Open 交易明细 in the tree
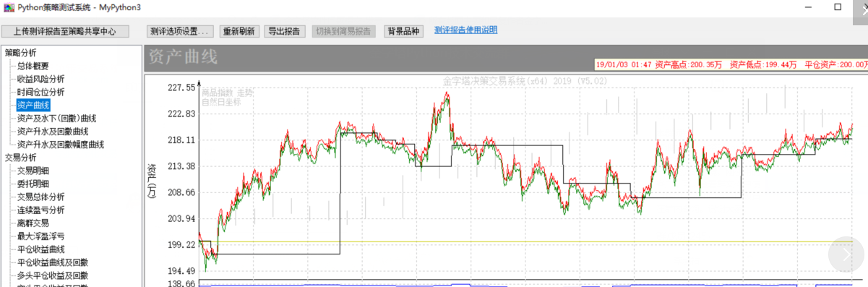The height and width of the screenshot is (287, 868). (33, 171)
